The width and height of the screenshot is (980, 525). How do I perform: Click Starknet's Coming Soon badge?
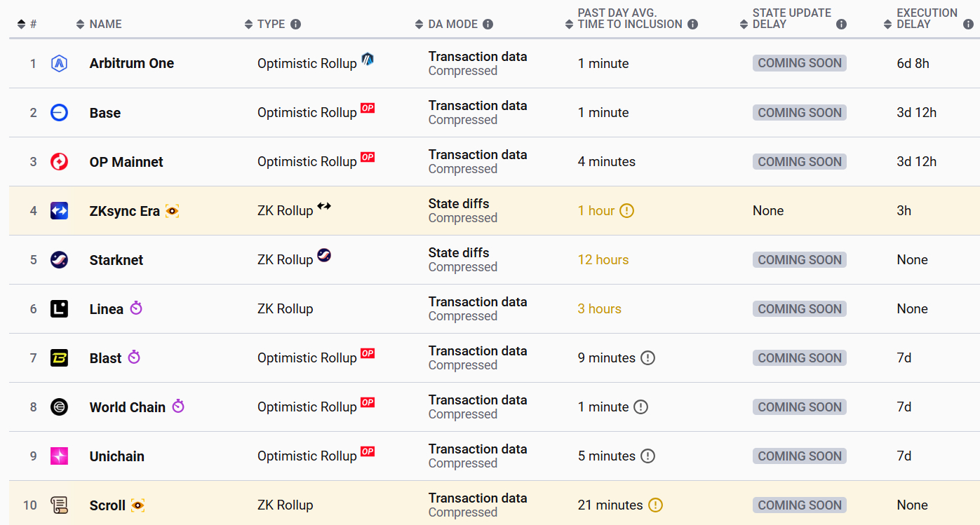point(799,259)
